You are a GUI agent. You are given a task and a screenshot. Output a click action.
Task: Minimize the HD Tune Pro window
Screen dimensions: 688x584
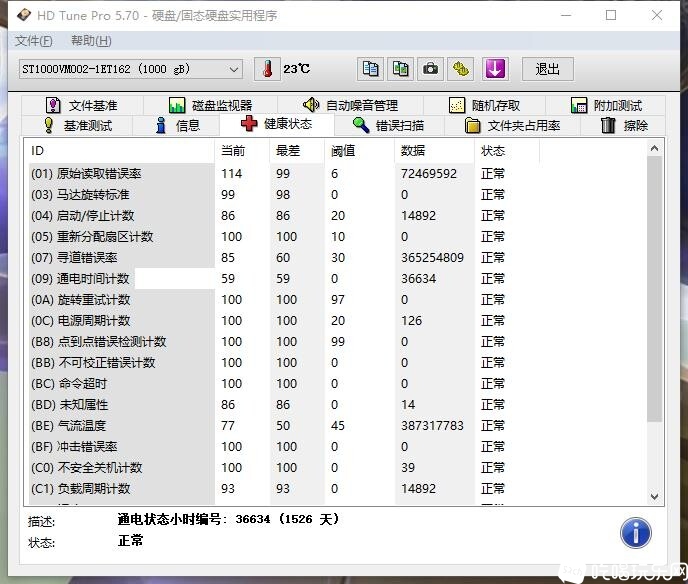(566, 15)
